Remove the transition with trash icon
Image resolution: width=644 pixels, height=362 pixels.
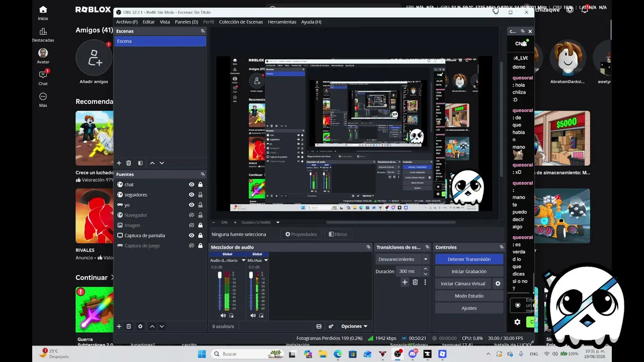coord(415,283)
